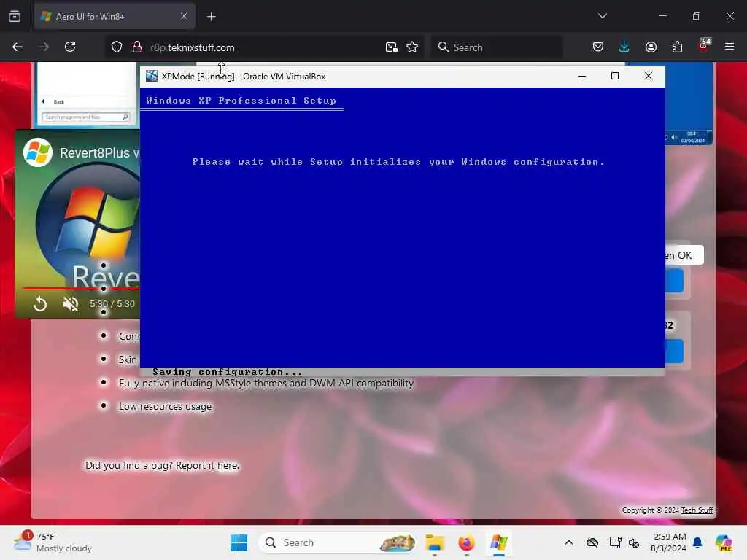Show site security padlock info
Viewport: 747px width, 560px height.
(137, 47)
